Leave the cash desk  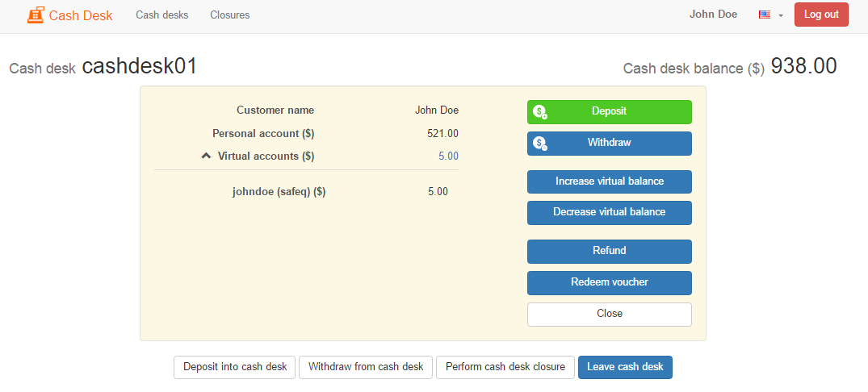624,367
